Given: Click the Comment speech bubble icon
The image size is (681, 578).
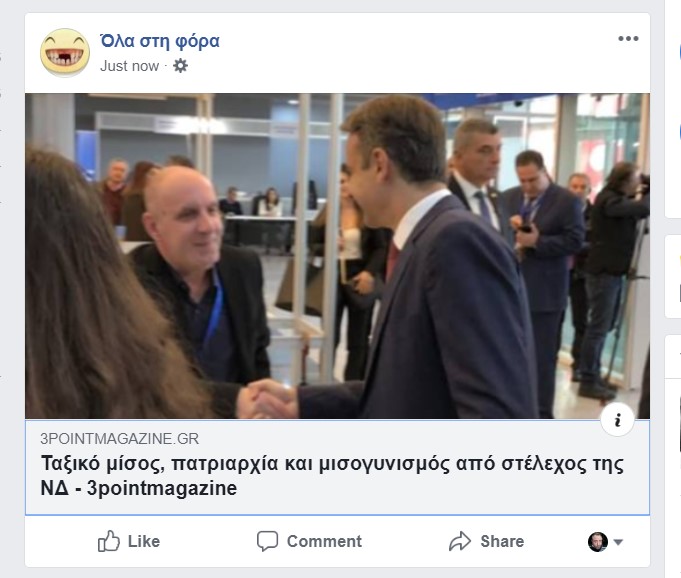Looking at the screenshot, I should point(267,541).
